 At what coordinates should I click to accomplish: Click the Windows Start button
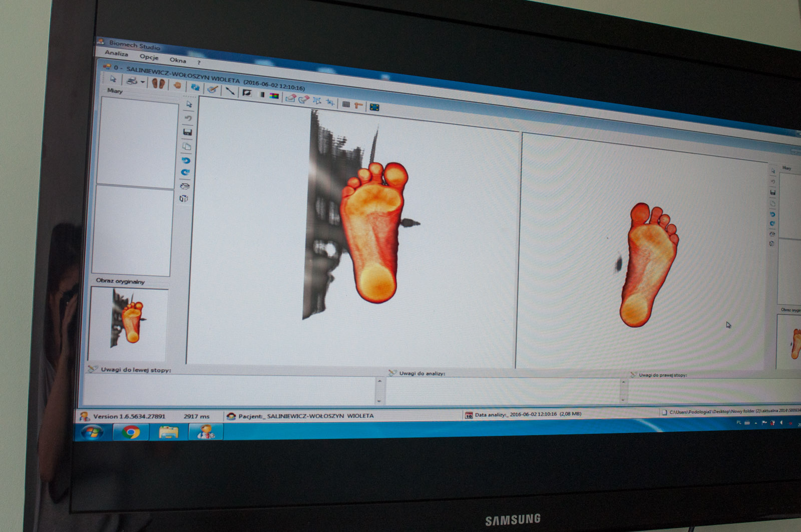click(x=93, y=432)
